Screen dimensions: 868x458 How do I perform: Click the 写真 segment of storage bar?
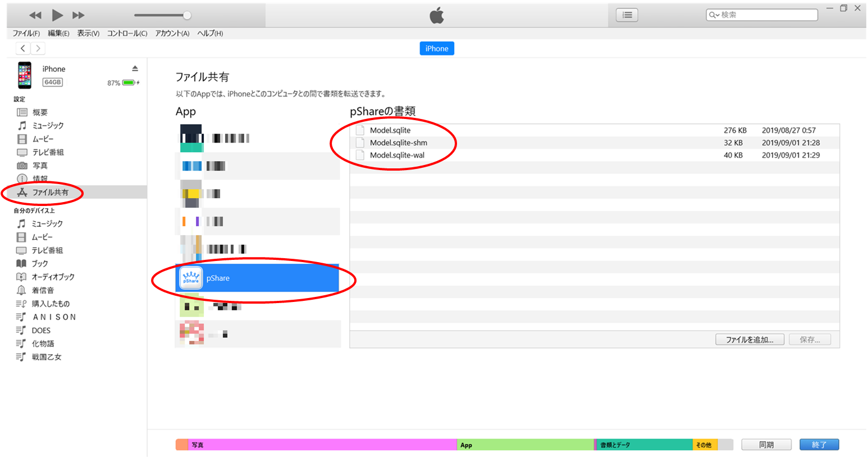click(323, 445)
